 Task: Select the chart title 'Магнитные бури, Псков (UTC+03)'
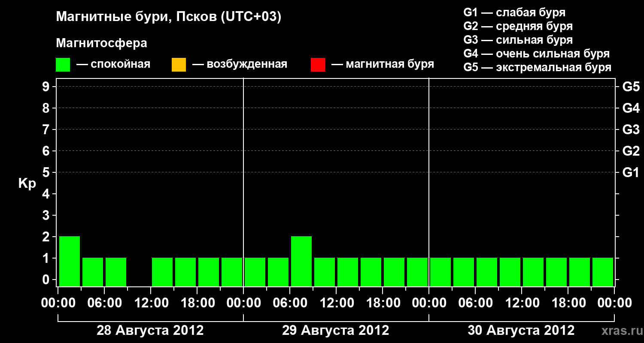pos(169,17)
